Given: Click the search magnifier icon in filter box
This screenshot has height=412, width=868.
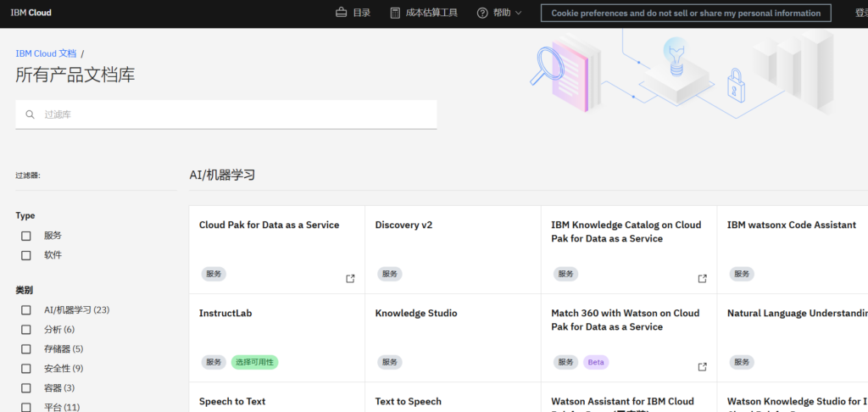Looking at the screenshot, I should (31, 114).
